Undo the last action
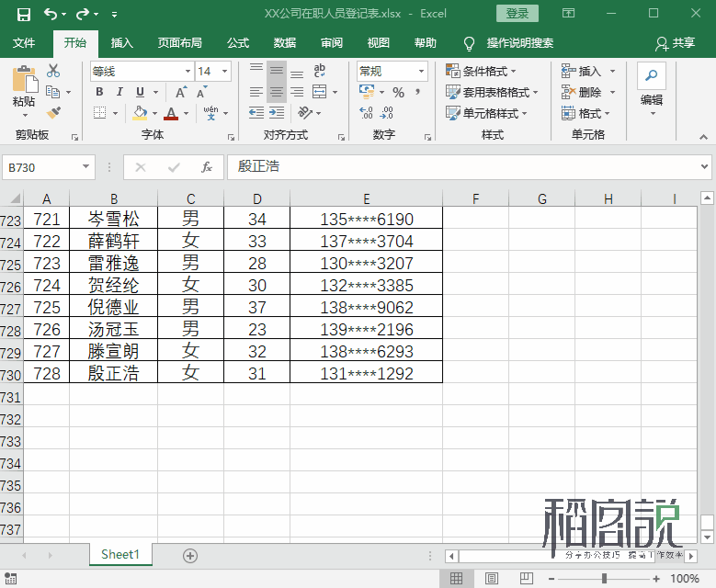This screenshot has width=716, height=588. pos(51,14)
